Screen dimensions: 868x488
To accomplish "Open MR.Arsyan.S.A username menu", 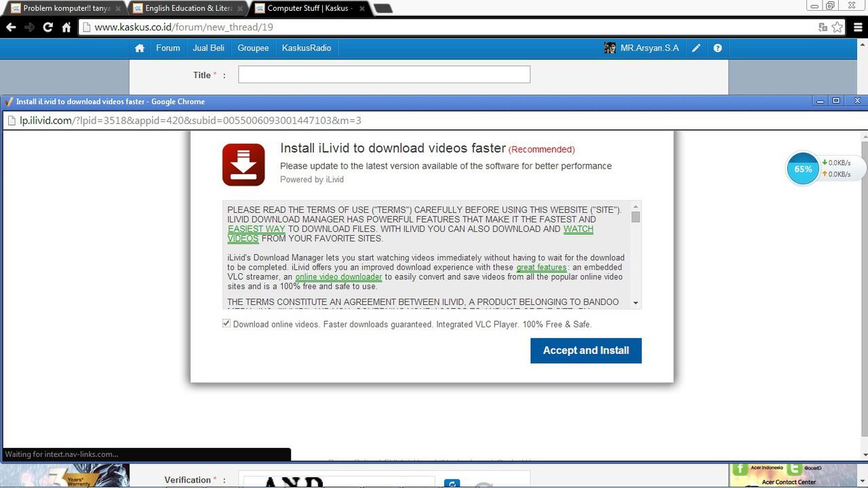I will click(650, 48).
